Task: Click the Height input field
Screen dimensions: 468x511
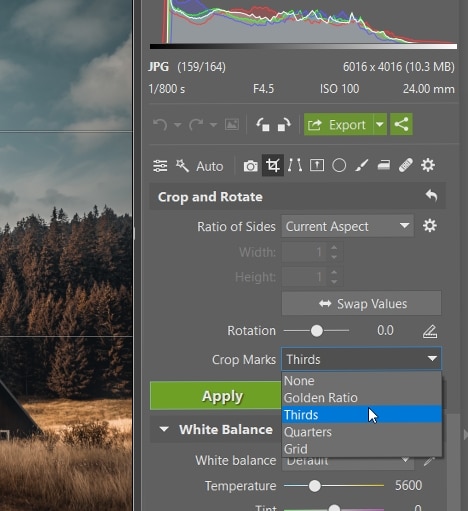Action: 304,277
